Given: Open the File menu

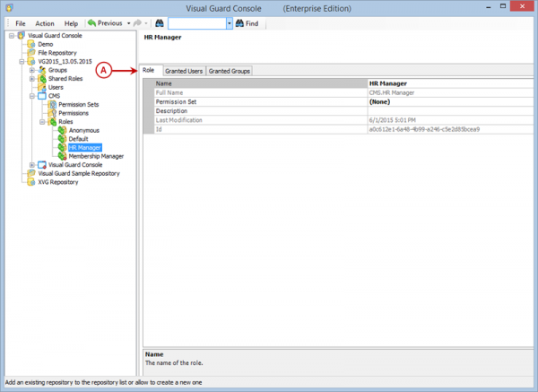Looking at the screenshot, I should point(21,23).
